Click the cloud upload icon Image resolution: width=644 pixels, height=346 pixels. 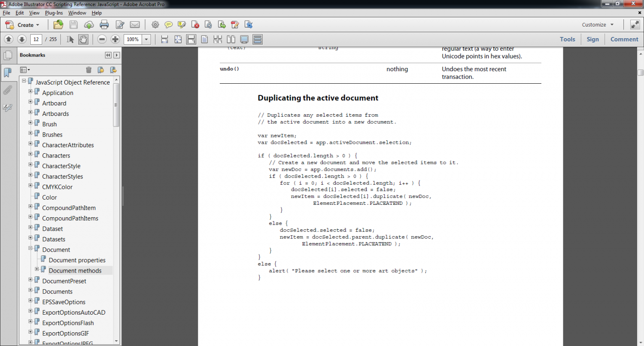tap(89, 24)
